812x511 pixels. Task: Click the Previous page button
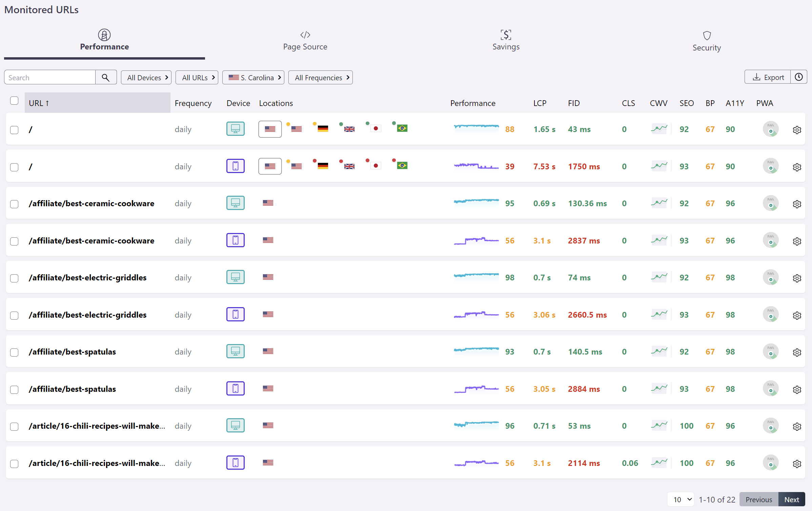pos(759,499)
